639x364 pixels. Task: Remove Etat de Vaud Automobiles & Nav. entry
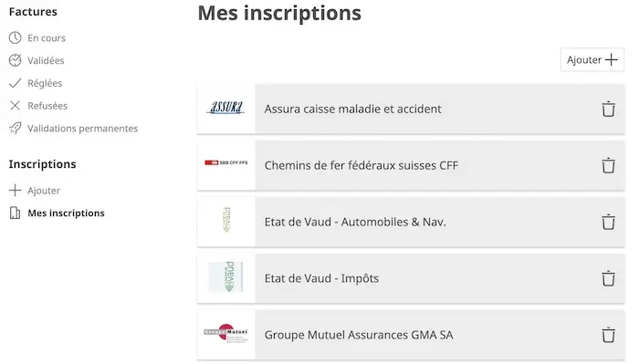coord(608,222)
